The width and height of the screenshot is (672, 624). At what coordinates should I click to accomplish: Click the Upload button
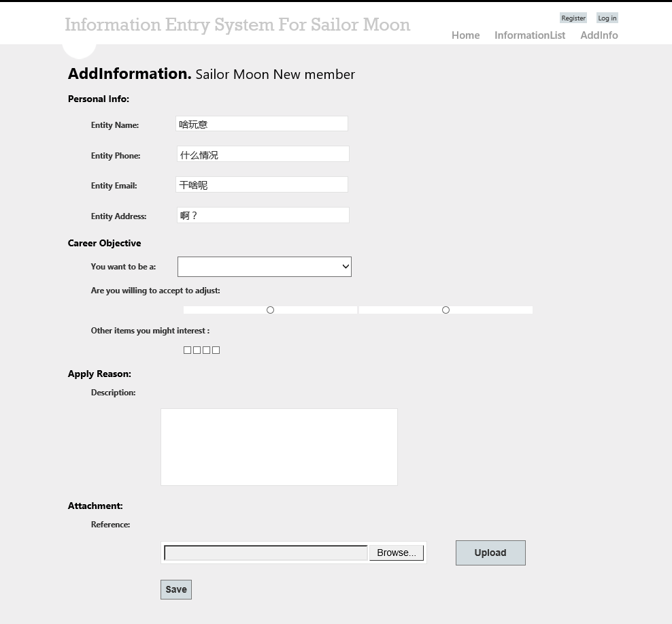click(x=490, y=553)
